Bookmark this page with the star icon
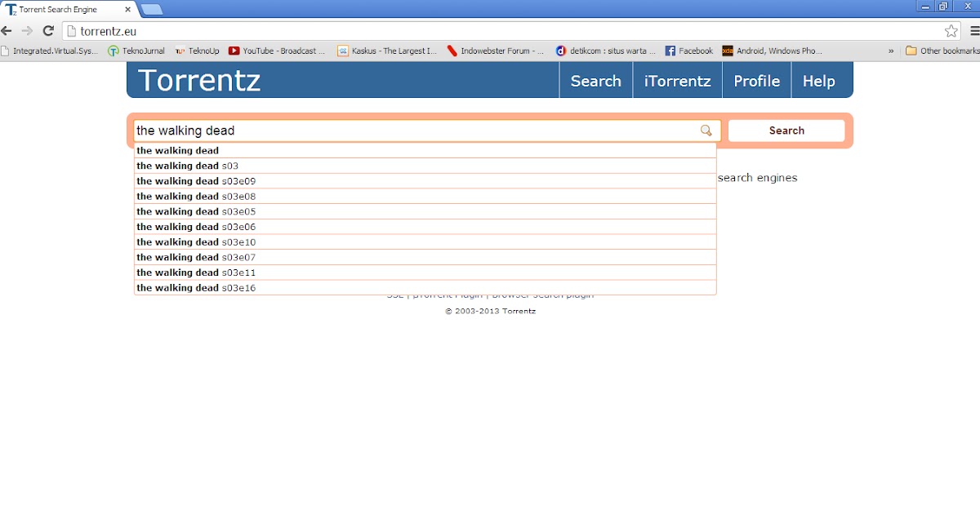The image size is (980, 514). point(951,31)
